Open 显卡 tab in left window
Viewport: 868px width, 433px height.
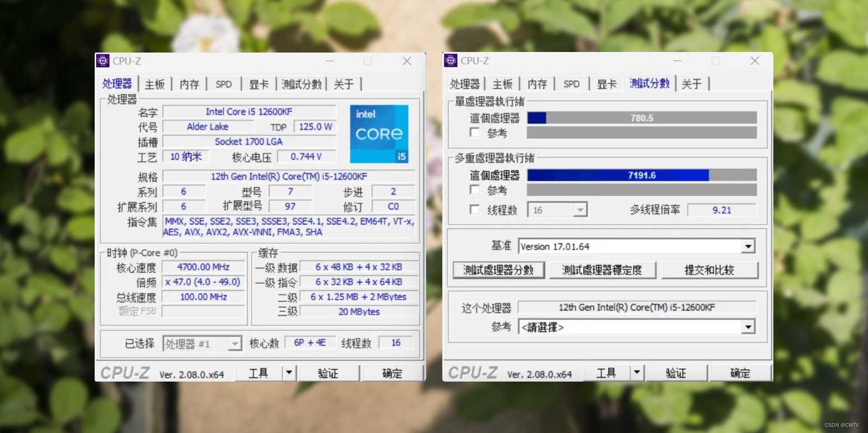click(x=259, y=84)
